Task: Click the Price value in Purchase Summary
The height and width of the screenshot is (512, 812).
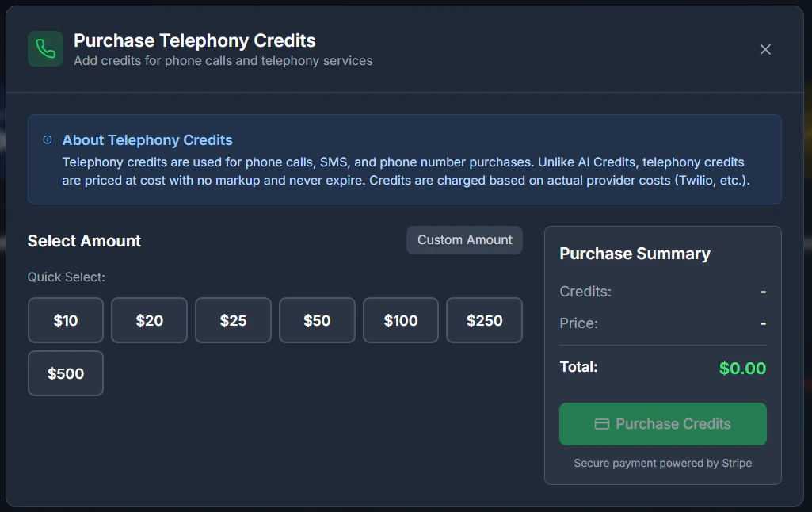Action: pyautogui.click(x=762, y=323)
